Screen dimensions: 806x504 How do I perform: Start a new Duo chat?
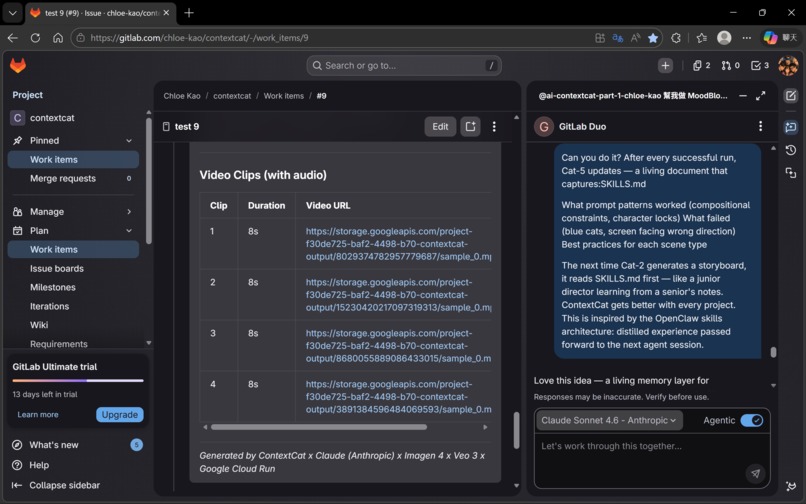coord(791,96)
